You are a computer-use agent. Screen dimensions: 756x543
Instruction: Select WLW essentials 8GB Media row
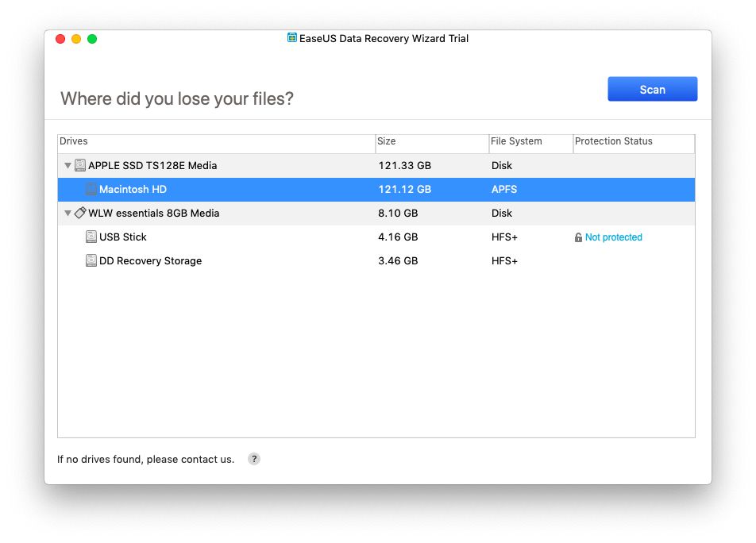[376, 214]
